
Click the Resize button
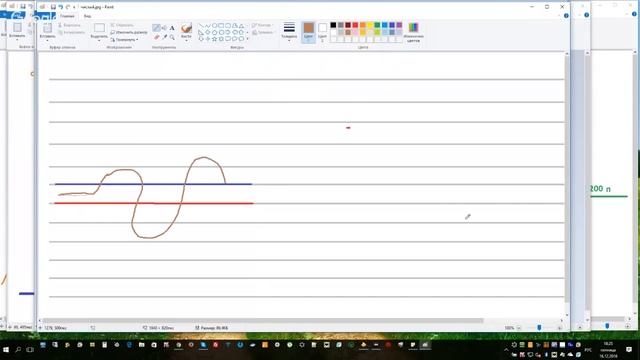pyautogui.click(x=129, y=32)
